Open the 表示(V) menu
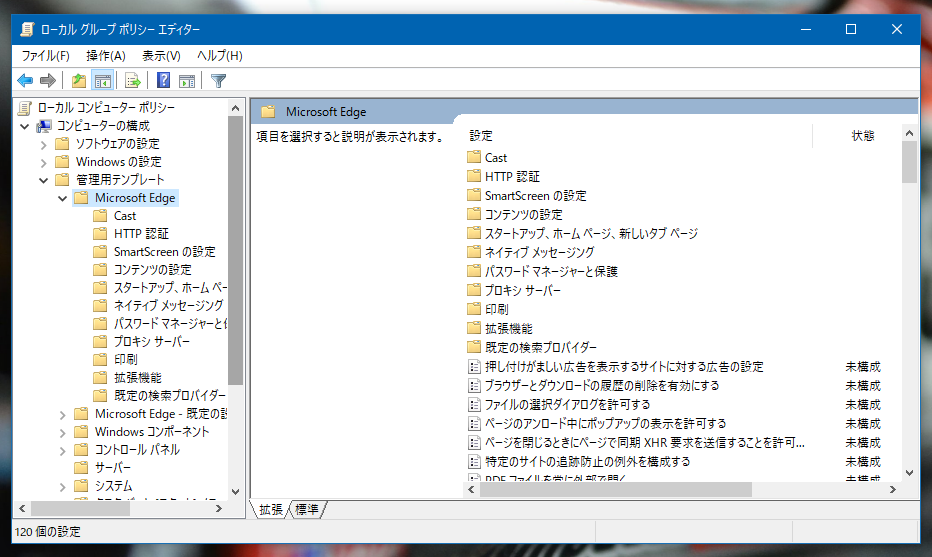The width and height of the screenshot is (932, 557). [x=161, y=56]
